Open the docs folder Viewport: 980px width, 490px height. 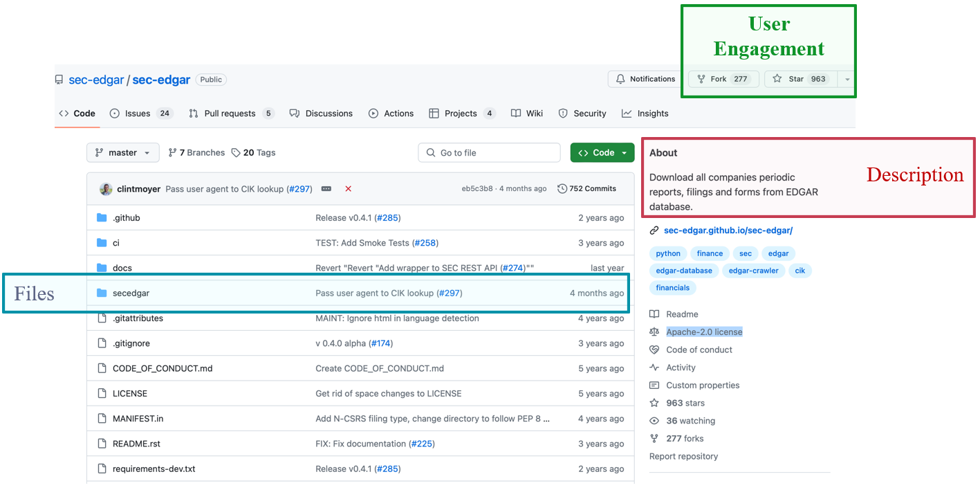coord(122,268)
